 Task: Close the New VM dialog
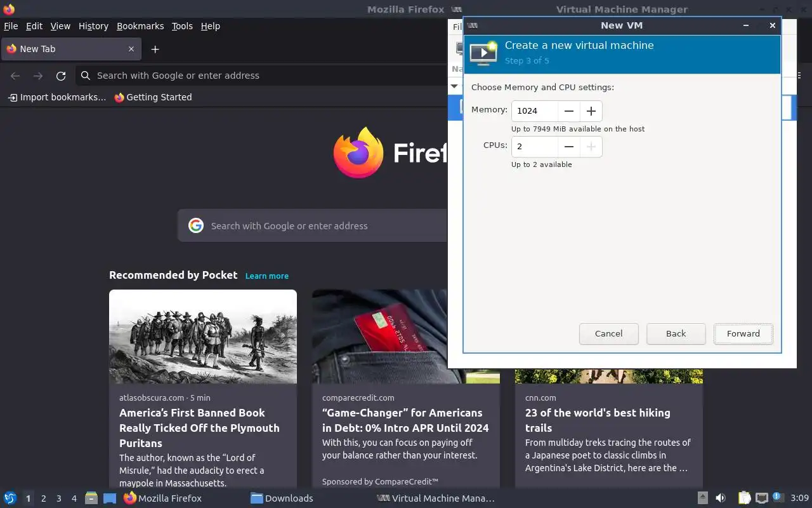(772, 25)
